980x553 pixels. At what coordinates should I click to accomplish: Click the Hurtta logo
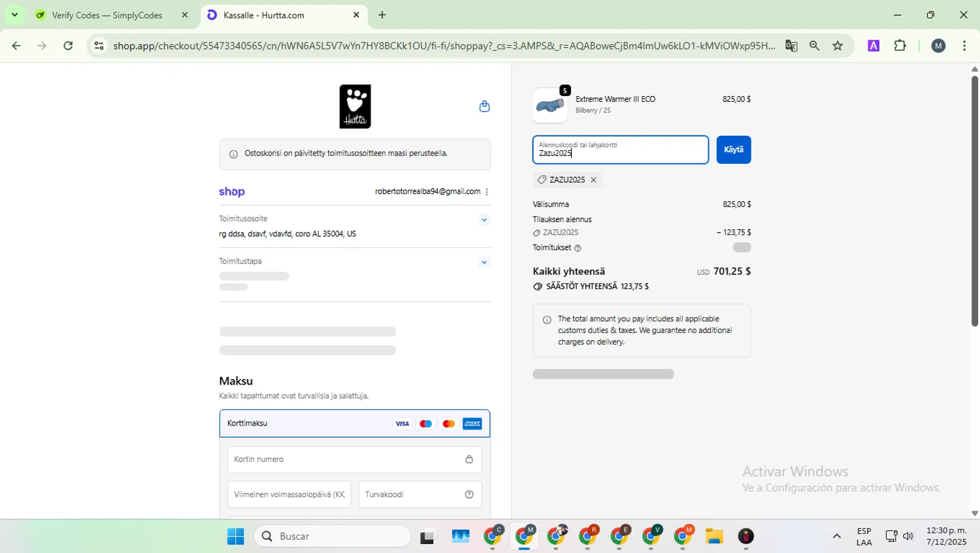(355, 106)
